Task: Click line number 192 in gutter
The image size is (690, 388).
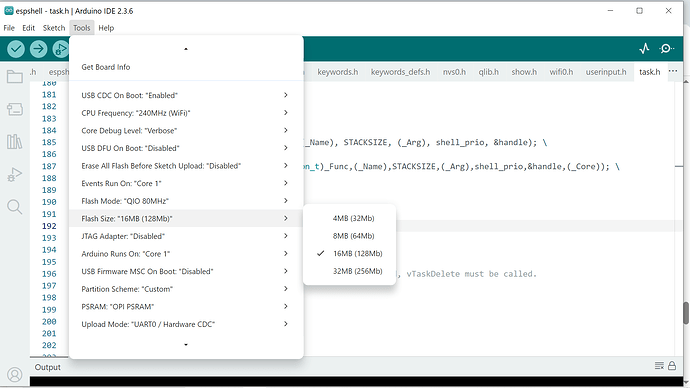Action: 49,226
